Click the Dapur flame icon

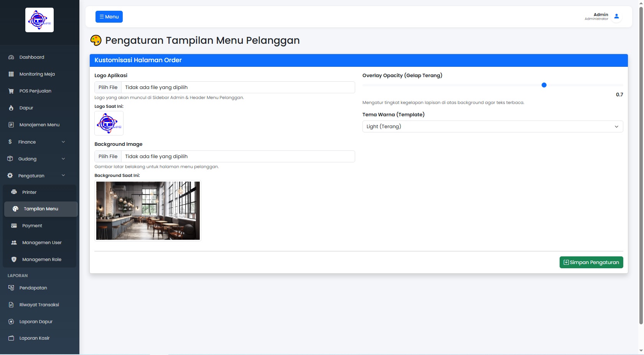coord(11,108)
